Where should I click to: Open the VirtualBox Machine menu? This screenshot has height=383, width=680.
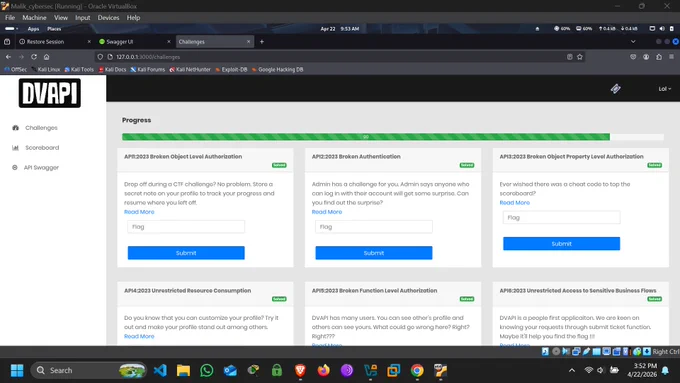point(34,18)
